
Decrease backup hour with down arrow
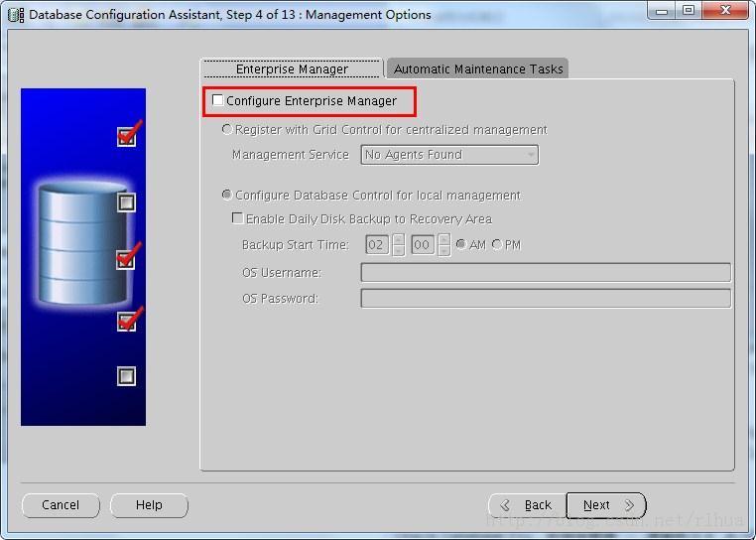(x=398, y=251)
